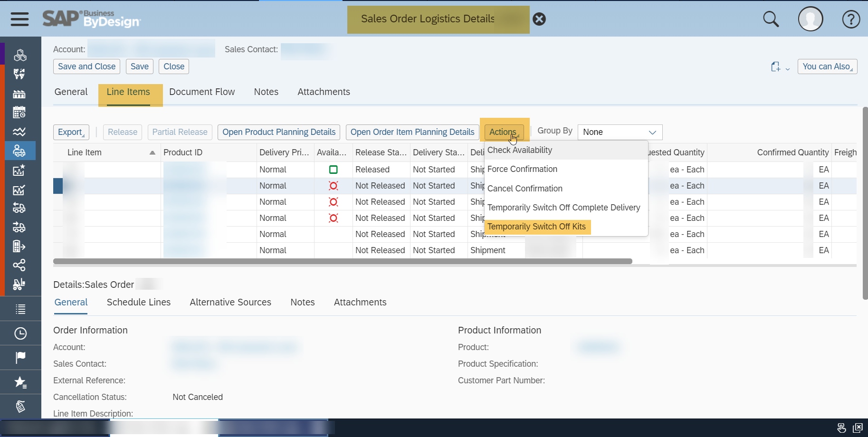Click Open Product Planning Details
Viewport: 868px width, 437px height.
coord(279,132)
